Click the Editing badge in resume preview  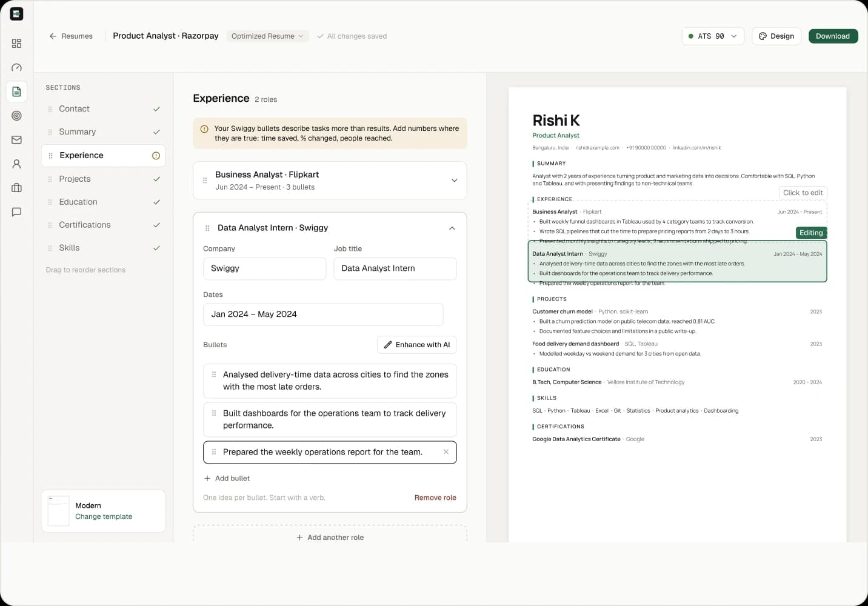coord(811,233)
